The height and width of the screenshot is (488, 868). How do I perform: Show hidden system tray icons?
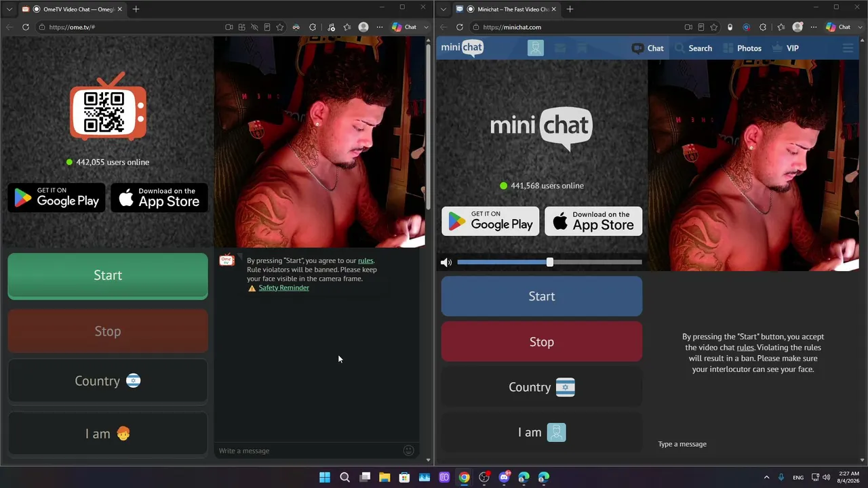click(766, 477)
